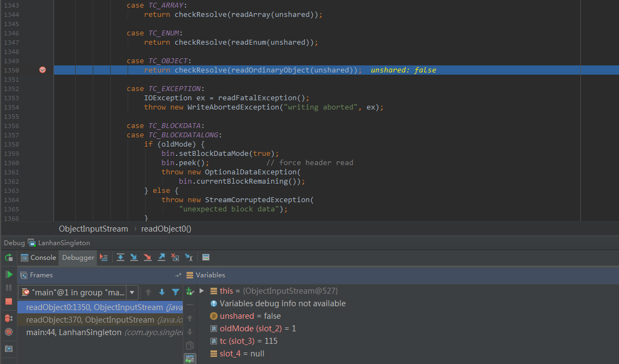Click the Force Step Into icon
The height and width of the screenshot is (364, 619).
pos(148,258)
